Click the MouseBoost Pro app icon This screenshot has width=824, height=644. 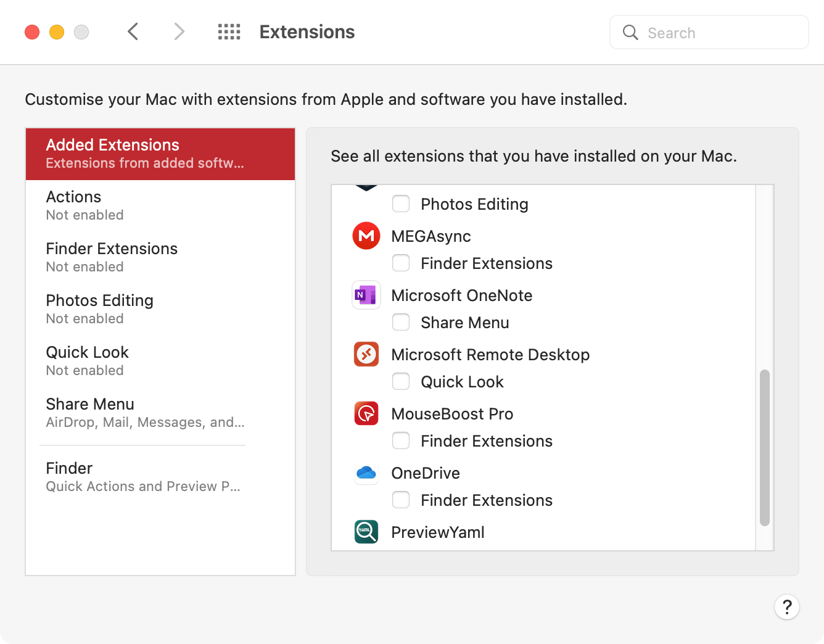(x=366, y=413)
